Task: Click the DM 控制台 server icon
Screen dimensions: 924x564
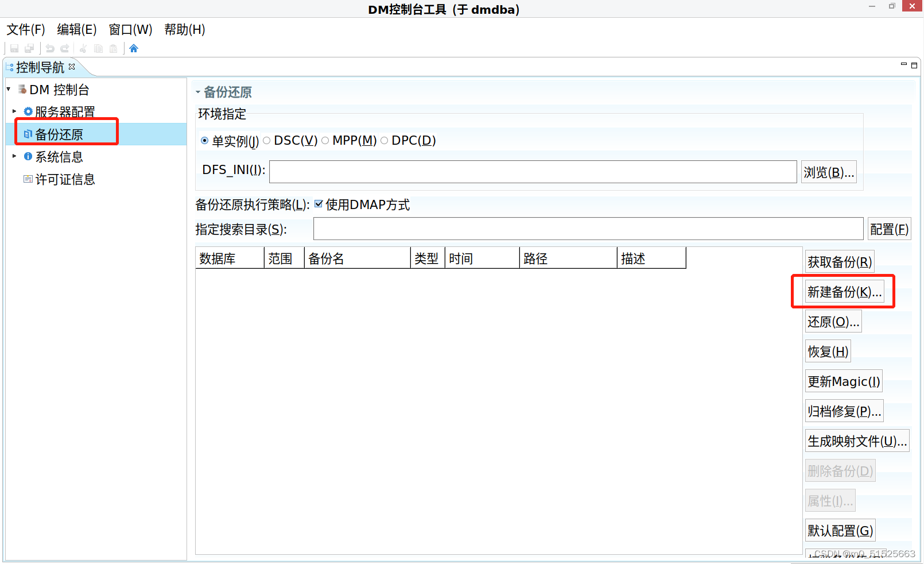Action: (x=22, y=89)
